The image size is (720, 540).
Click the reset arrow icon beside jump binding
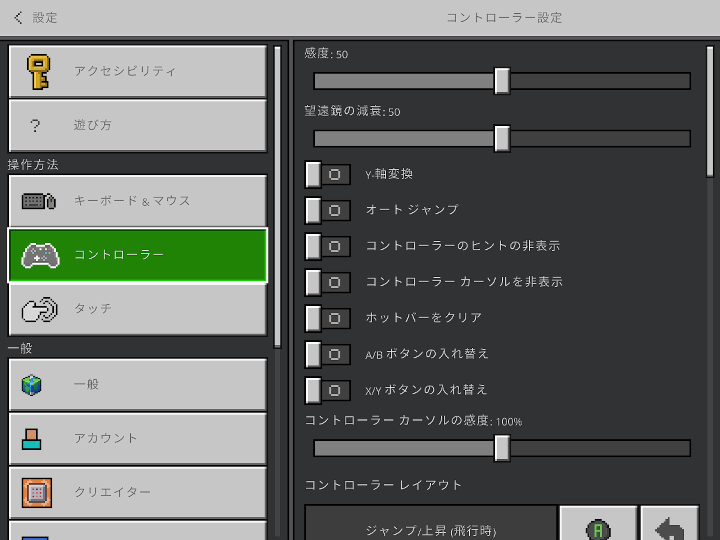(669, 529)
